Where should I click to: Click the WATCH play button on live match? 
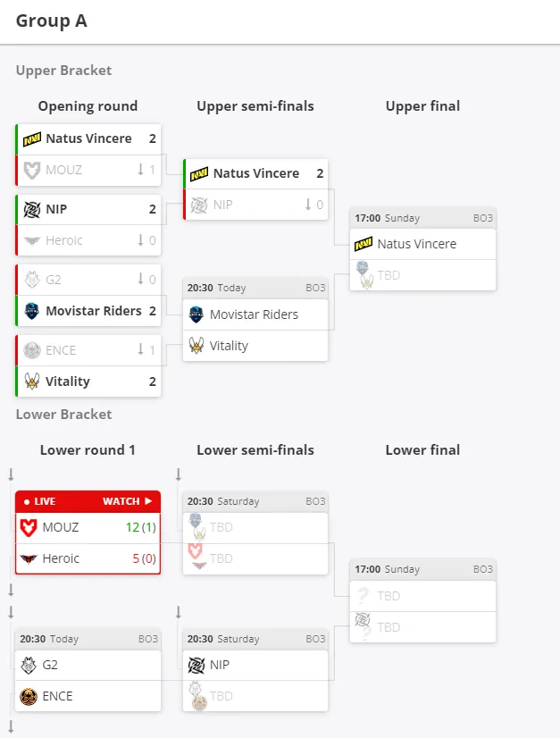128,501
